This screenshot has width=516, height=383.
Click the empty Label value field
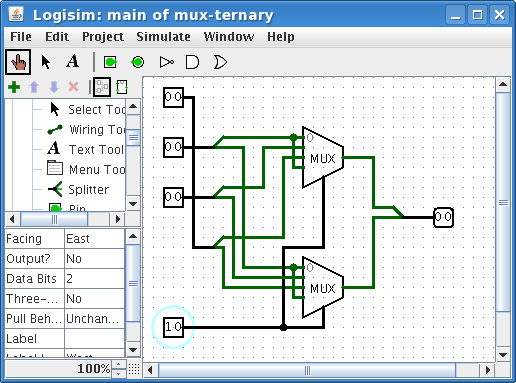pyautogui.click(x=94, y=339)
